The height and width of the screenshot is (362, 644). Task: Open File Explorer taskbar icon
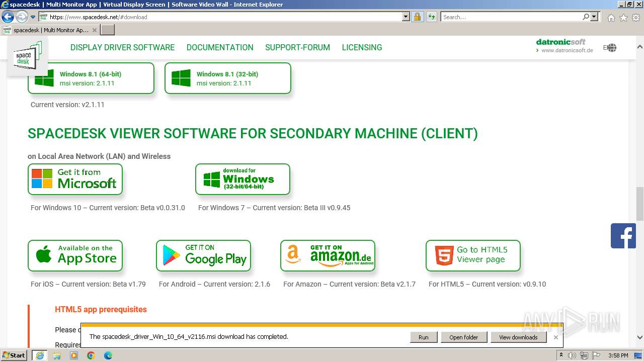(57, 355)
